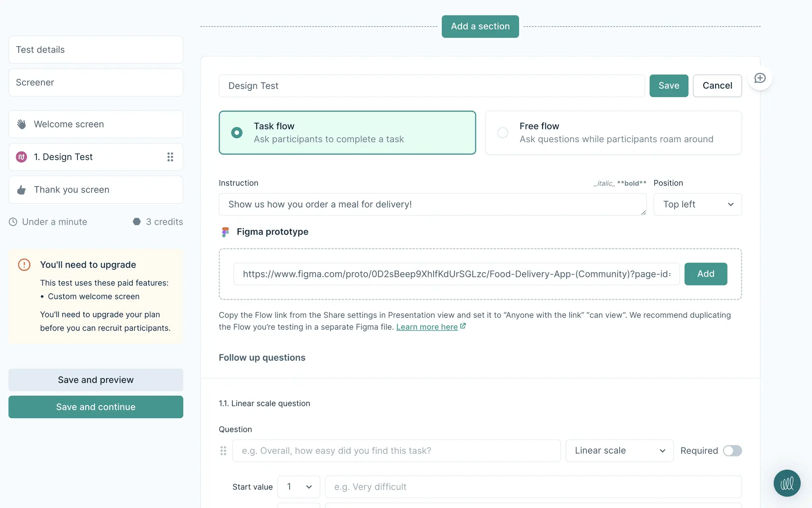The image size is (812, 508).
Task: Go to Test details in sidebar
Action: (x=96, y=50)
